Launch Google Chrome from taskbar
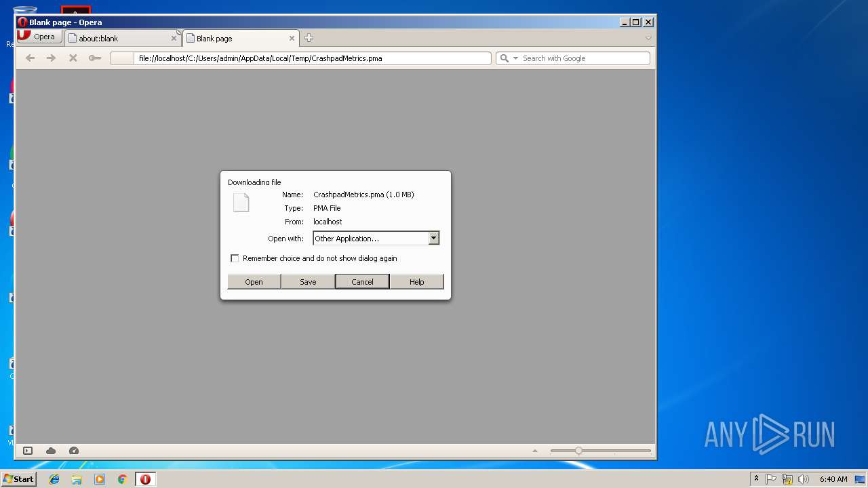 point(123,479)
